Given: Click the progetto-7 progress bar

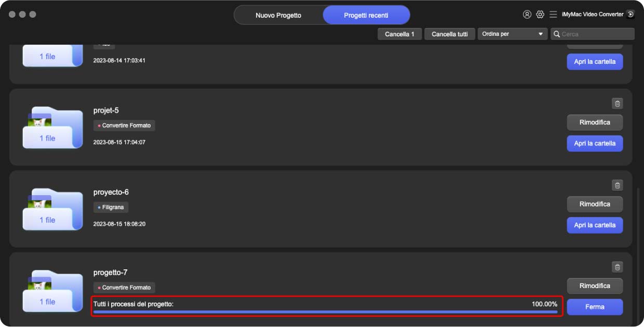Looking at the screenshot, I should coord(325,312).
